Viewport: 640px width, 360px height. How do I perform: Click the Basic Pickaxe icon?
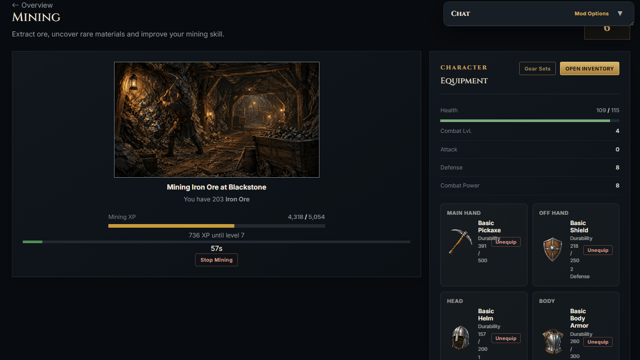tap(460, 242)
